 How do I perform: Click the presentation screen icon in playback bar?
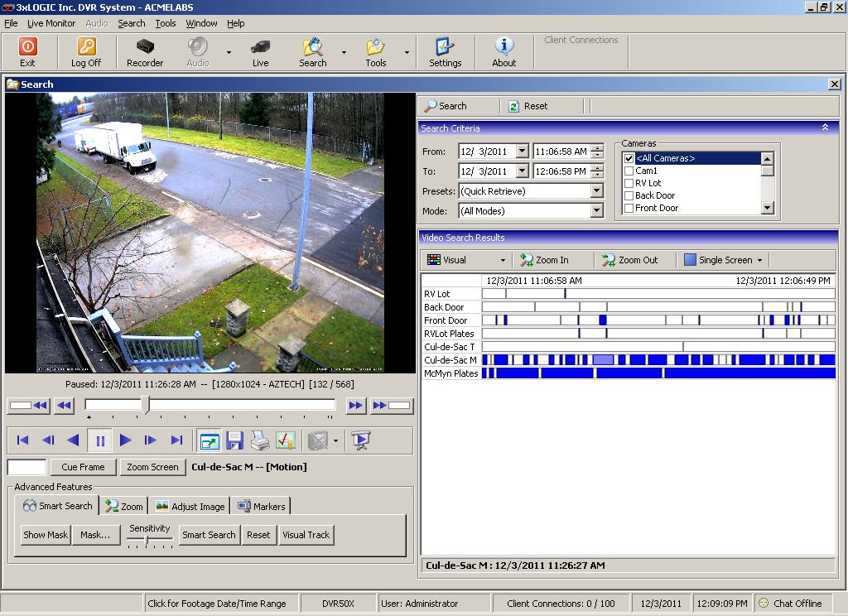360,440
